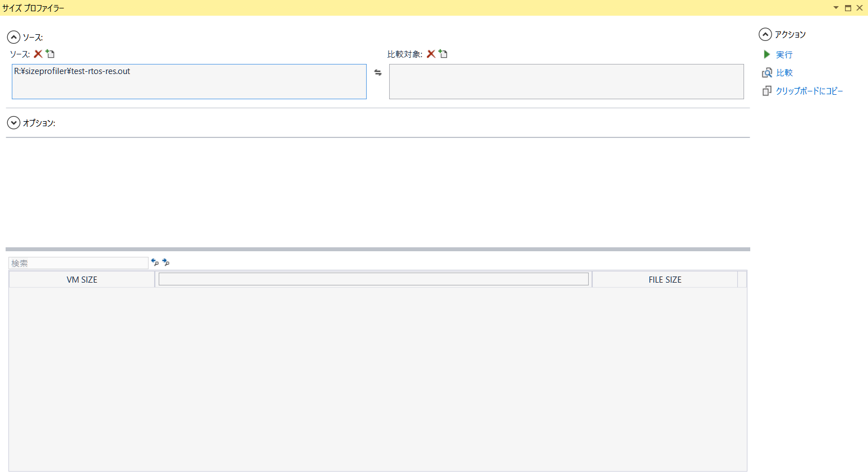This screenshot has height=475, width=868.
Task: Expand the オプション section
Action: [13, 123]
